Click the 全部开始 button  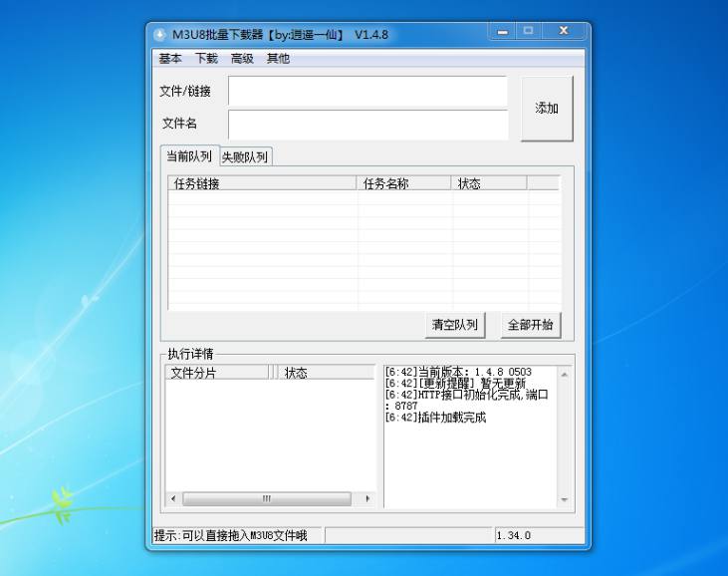[x=531, y=325]
